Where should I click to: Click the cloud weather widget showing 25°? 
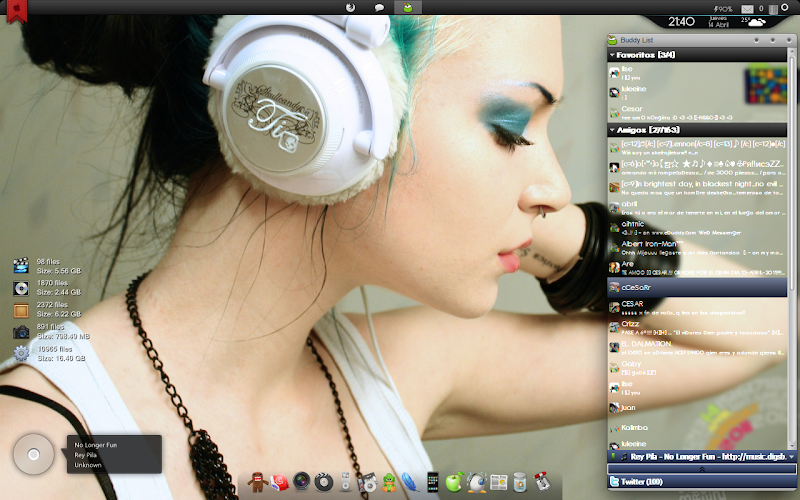coord(754,21)
